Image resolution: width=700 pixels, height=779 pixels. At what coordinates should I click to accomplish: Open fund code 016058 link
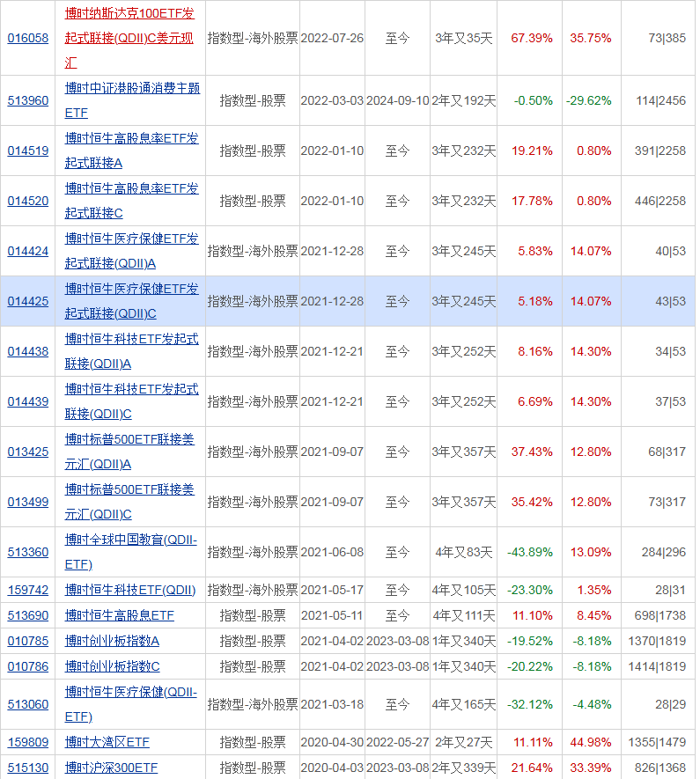tap(28, 38)
